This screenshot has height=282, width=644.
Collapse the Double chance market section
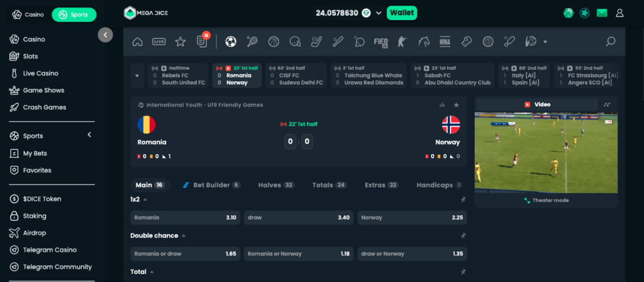183,235
